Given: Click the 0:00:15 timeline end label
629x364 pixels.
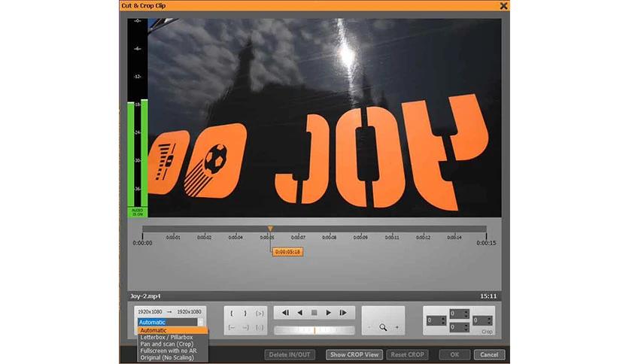Looking at the screenshot, I should click(x=486, y=243).
